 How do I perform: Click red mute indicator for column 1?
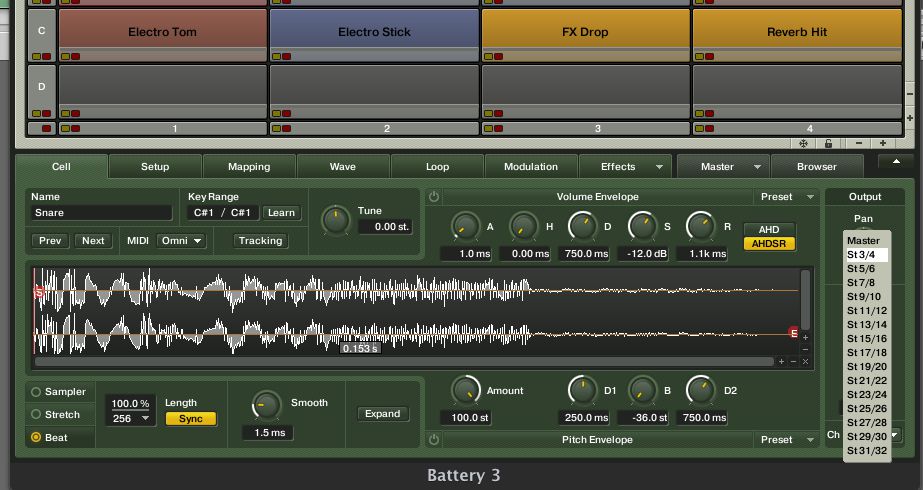coord(75,128)
